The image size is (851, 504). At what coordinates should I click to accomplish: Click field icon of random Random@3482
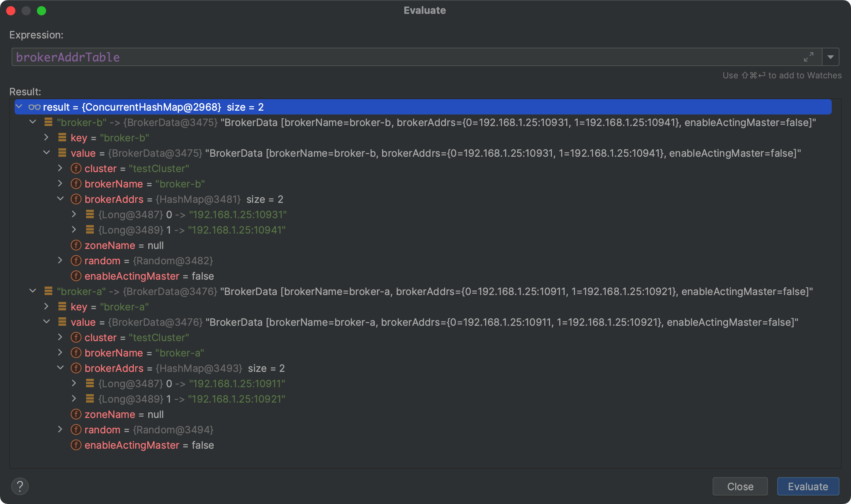[x=76, y=260]
